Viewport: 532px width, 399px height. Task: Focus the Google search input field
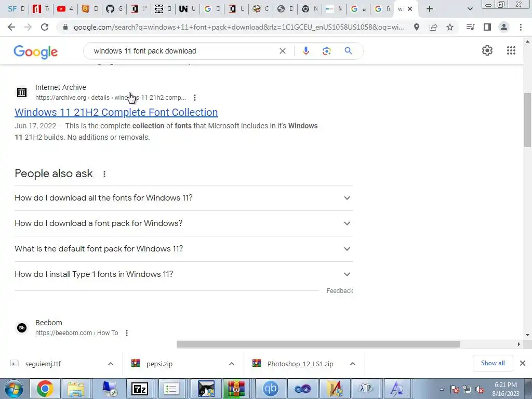pyautogui.click(x=183, y=51)
